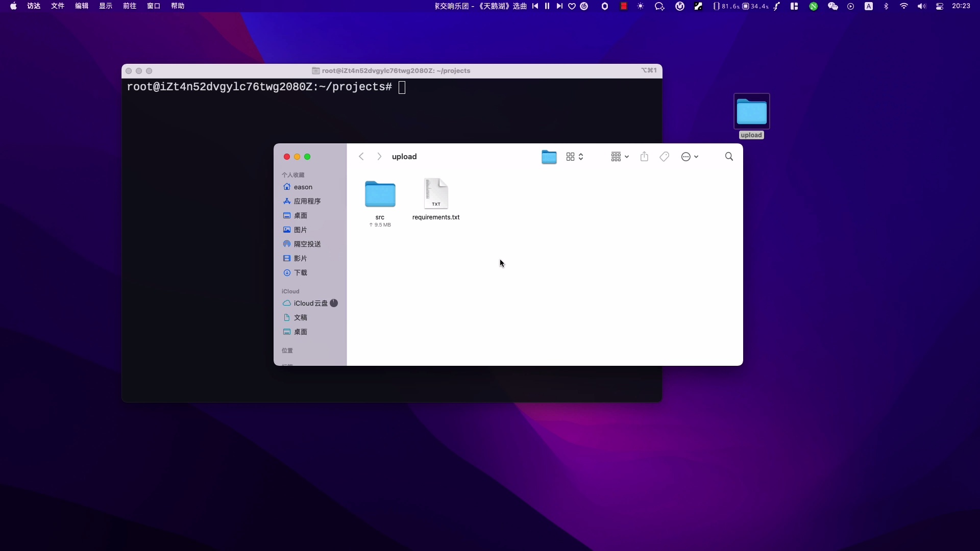Open the more actions ellipsis menu
Screen dimensions: 980x551
point(690,157)
